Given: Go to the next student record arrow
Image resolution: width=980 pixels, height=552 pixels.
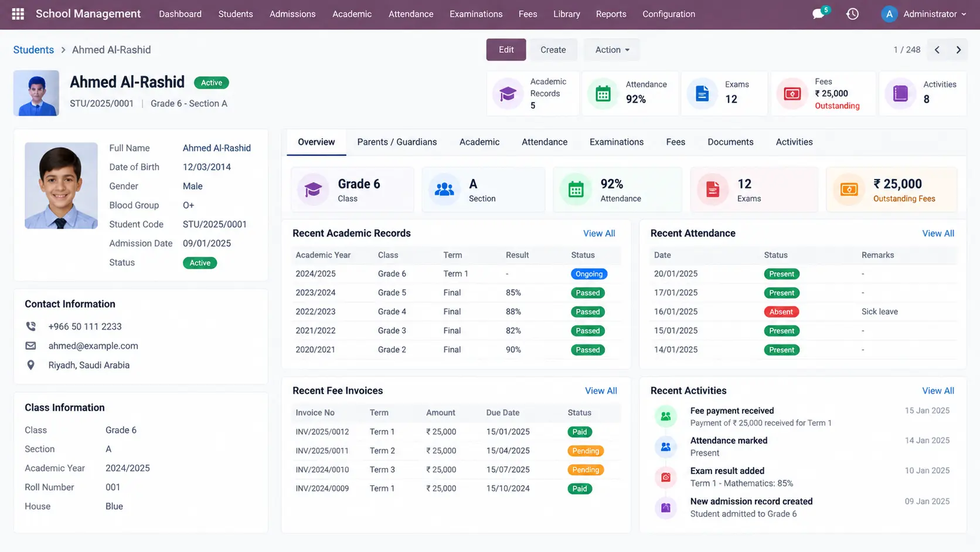Looking at the screenshot, I should click(958, 50).
